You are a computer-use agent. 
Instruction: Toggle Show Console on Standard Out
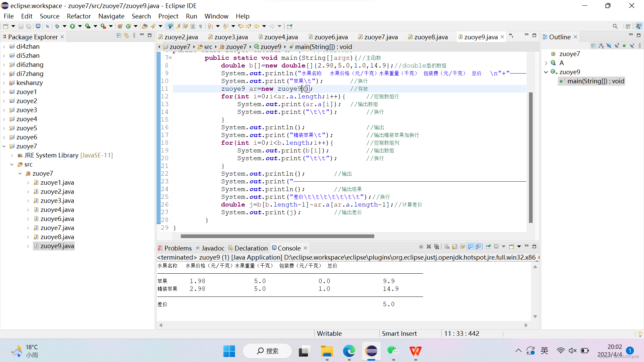pos(470,247)
